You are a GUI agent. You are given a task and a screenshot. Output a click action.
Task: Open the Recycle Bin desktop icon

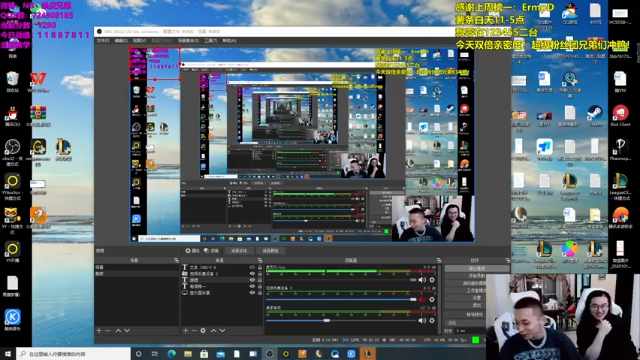coord(12,80)
